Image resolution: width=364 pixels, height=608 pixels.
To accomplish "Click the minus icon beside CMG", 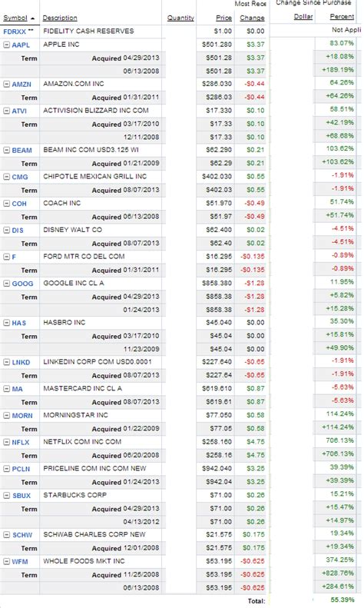I will click(6, 177).
